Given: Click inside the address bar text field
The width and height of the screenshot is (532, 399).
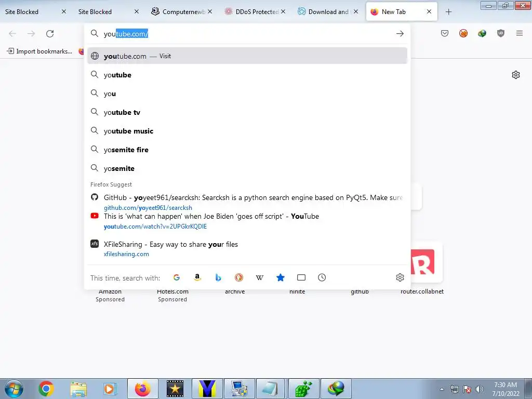Looking at the screenshot, I should [247, 34].
